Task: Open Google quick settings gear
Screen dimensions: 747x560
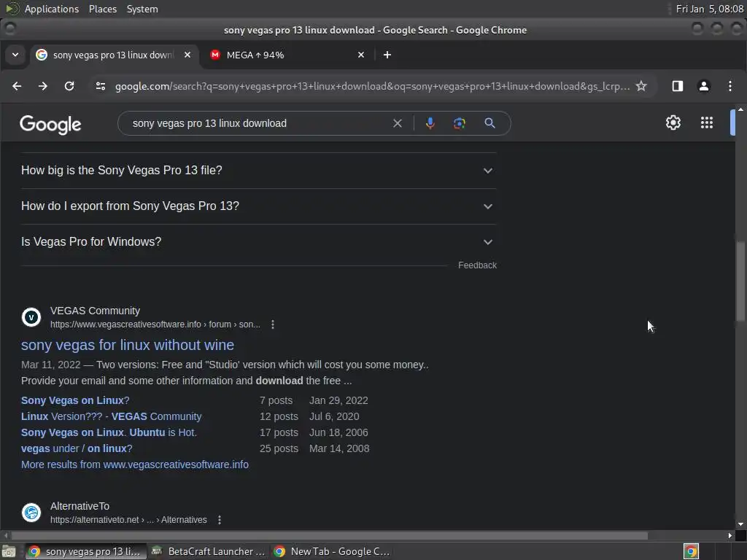Action: (673, 122)
